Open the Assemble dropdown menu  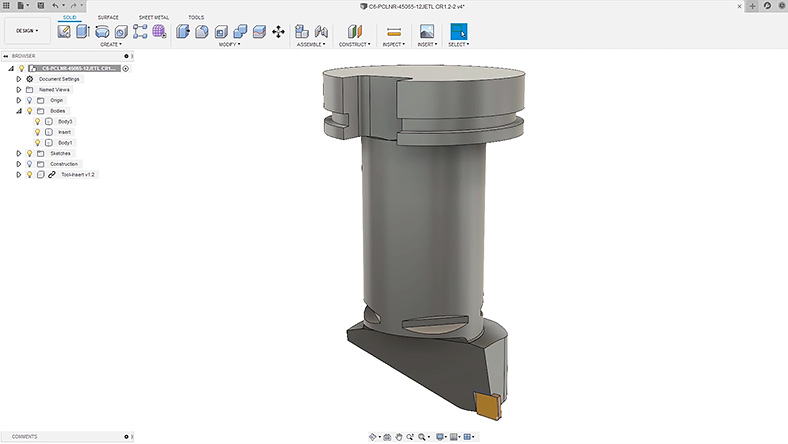[x=311, y=44]
